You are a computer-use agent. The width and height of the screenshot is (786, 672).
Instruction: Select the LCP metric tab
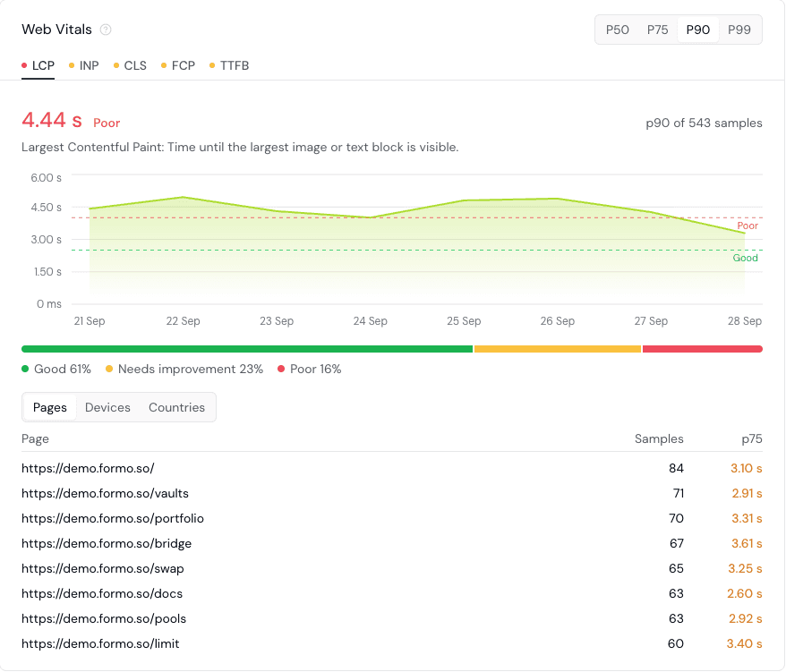tap(38, 65)
